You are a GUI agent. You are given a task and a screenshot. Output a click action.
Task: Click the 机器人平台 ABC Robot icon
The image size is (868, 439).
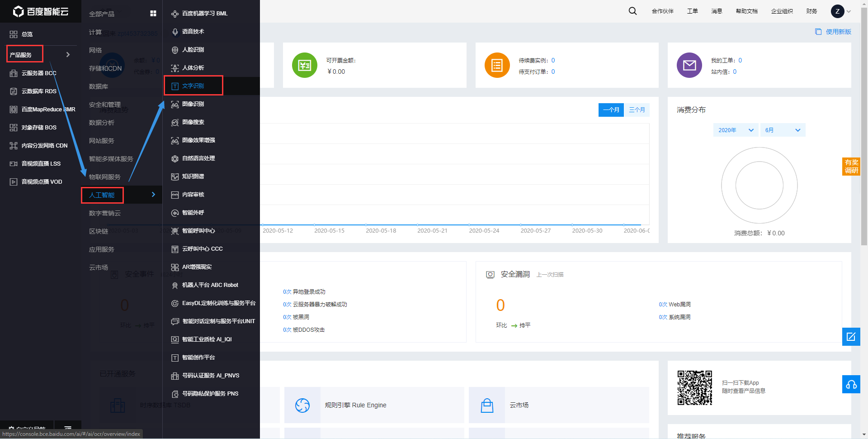pyautogui.click(x=175, y=285)
